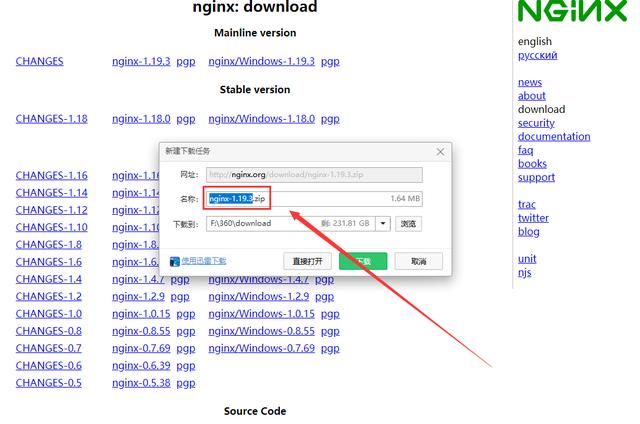Click the open directly button
The width and height of the screenshot is (640, 424).
coord(307,261)
